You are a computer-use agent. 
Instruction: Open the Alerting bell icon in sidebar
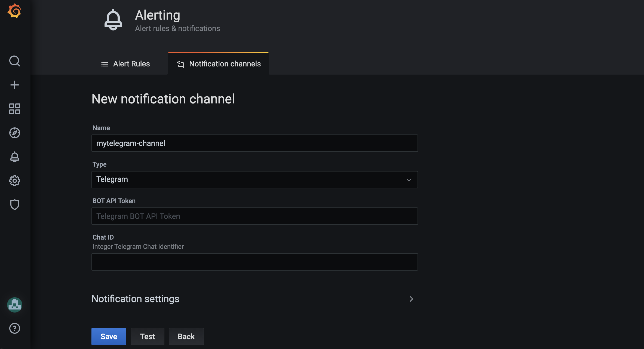tap(14, 157)
